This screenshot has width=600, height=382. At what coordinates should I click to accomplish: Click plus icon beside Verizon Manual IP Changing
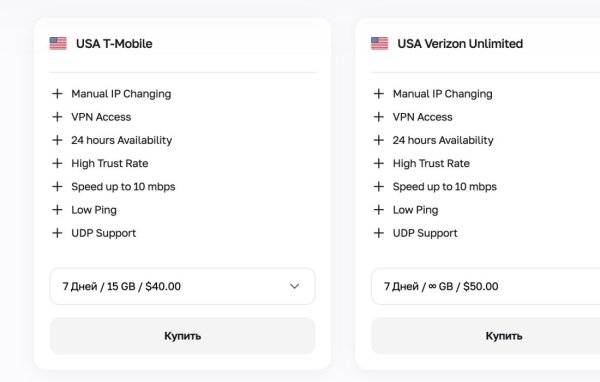(x=378, y=93)
